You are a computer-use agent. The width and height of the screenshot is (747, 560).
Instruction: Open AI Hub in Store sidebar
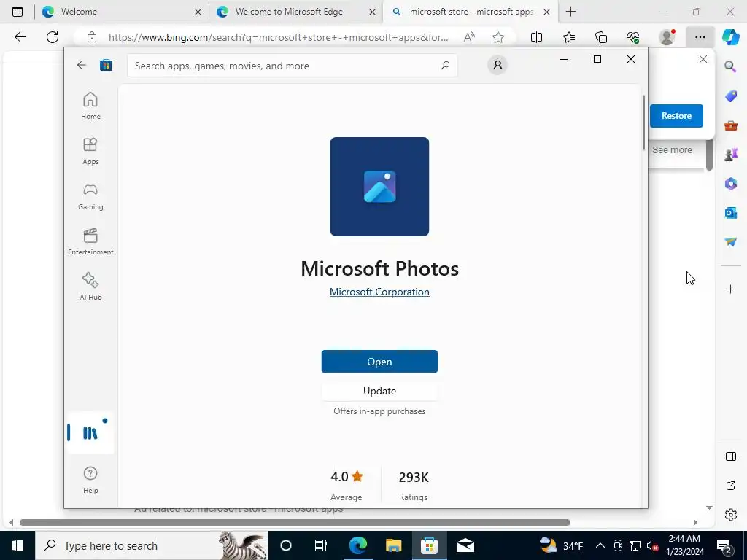point(90,286)
